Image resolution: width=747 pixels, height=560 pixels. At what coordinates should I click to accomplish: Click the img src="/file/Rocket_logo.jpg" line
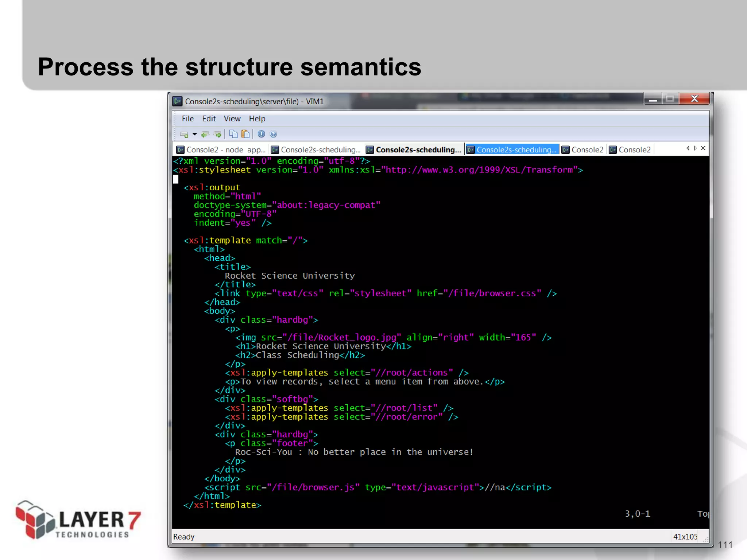[394, 338]
